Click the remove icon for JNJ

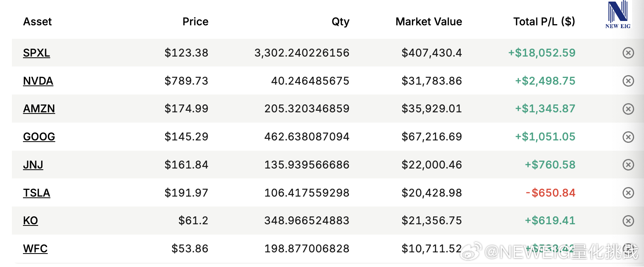(628, 165)
